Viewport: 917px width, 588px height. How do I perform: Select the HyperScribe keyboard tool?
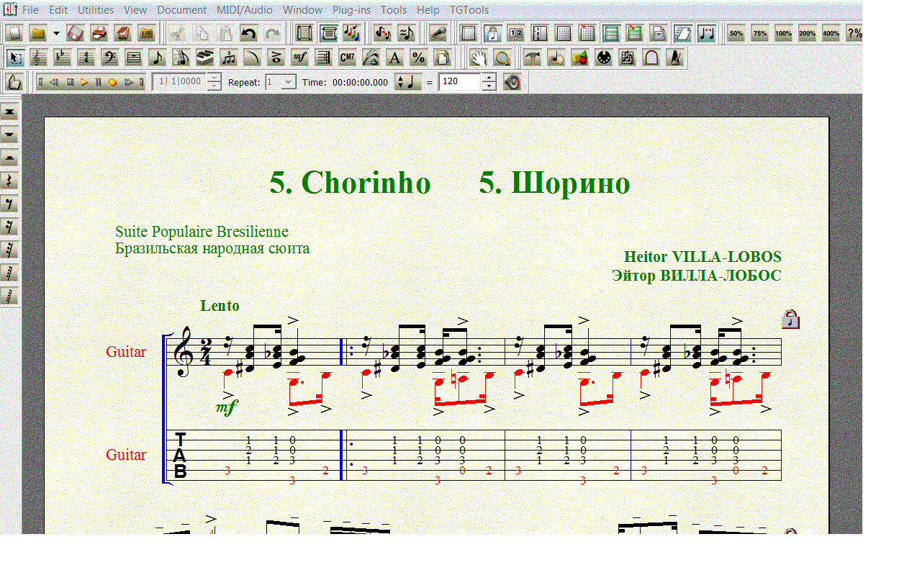tap(205, 58)
